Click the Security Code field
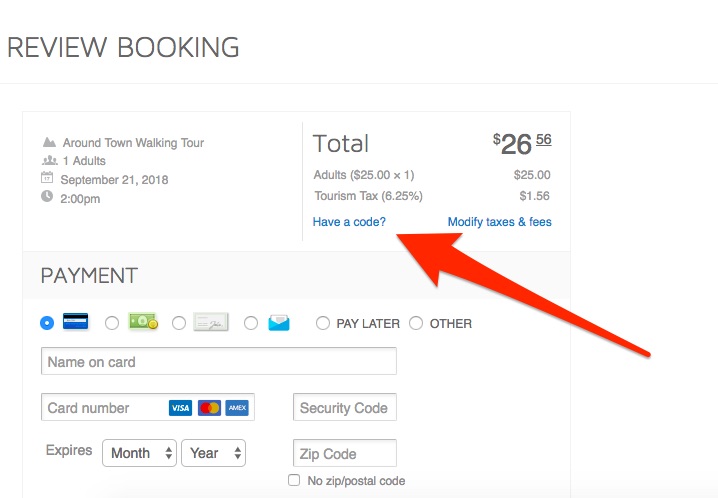The width and height of the screenshot is (718, 498). [345, 407]
